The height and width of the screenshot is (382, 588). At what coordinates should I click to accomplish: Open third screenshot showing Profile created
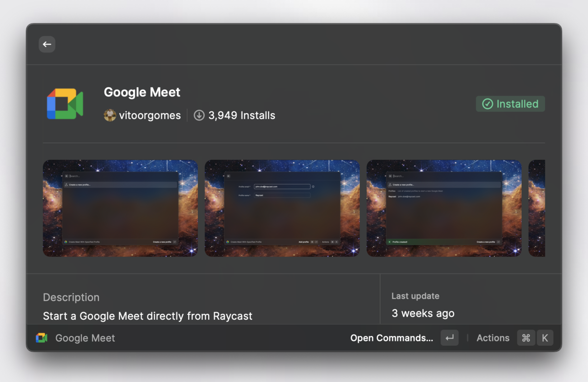click(444, 208)
